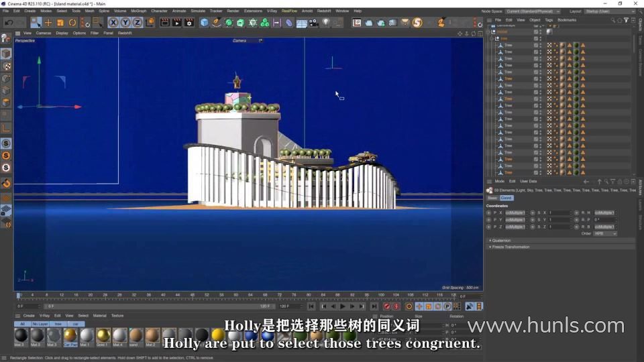The image size is (644, 362).
Task: Switch to Basic tab in Attributes
Action: (492, 198)
